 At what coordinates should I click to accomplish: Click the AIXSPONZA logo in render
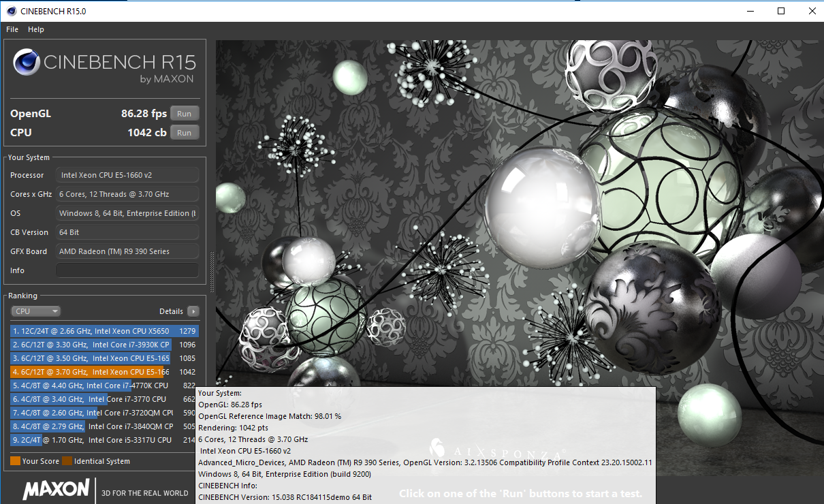point(498,451)
